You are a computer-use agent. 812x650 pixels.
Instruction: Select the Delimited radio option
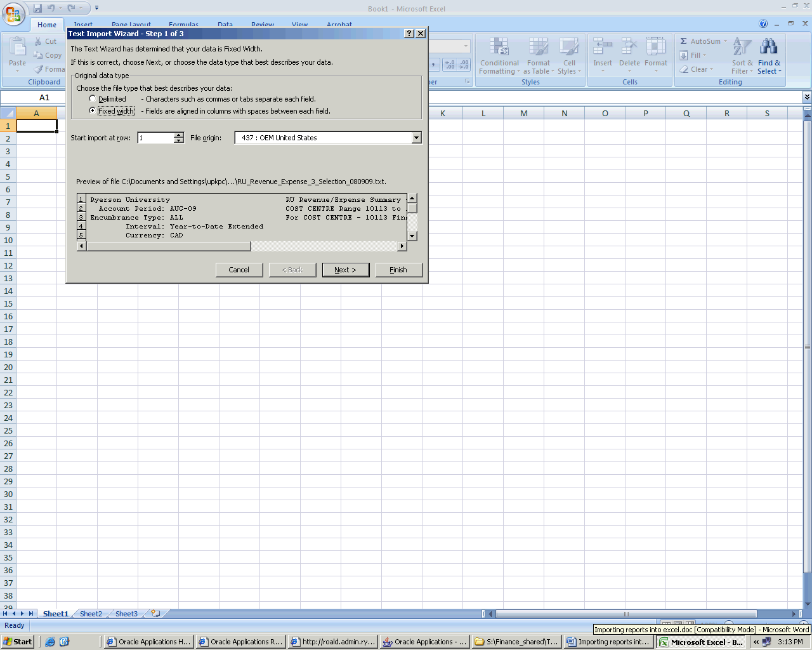tap(93, 99)
